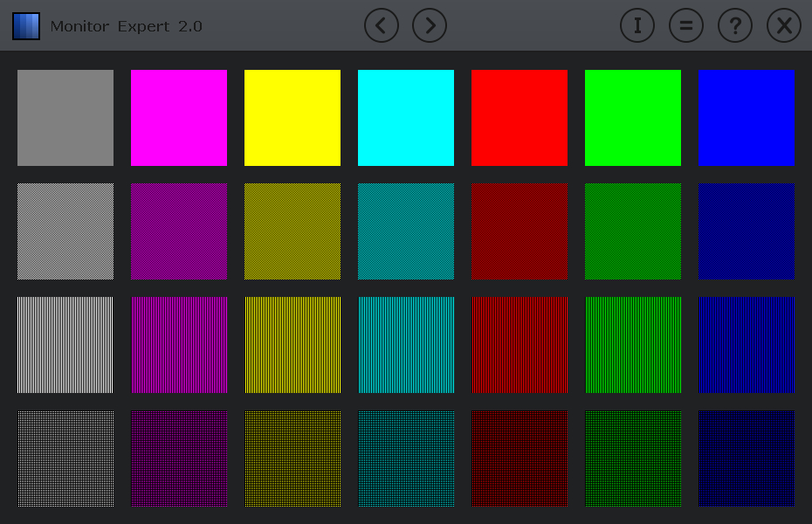Select the magenta color swatch
This screenshot has height=524, width=812.
pos(179,118)
